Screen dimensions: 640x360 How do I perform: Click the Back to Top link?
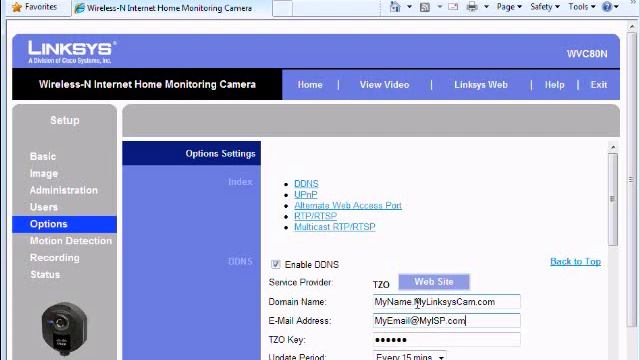click(x=576, y=261)
